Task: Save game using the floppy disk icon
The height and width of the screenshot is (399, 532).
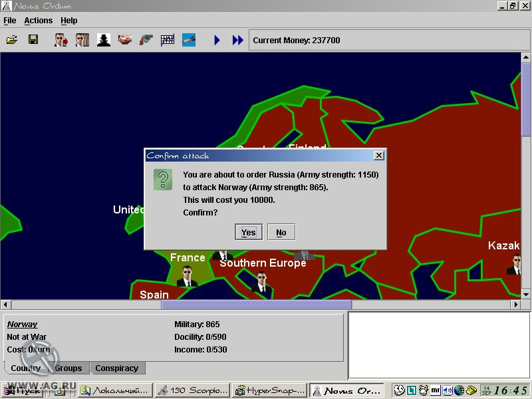Action: pos(33,40)
